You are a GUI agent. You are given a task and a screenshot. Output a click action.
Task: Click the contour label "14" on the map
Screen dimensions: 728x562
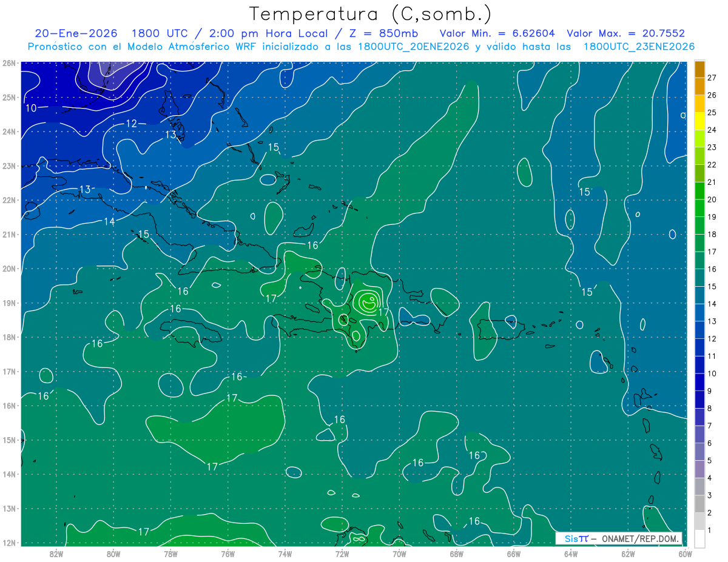coord(109,221)
